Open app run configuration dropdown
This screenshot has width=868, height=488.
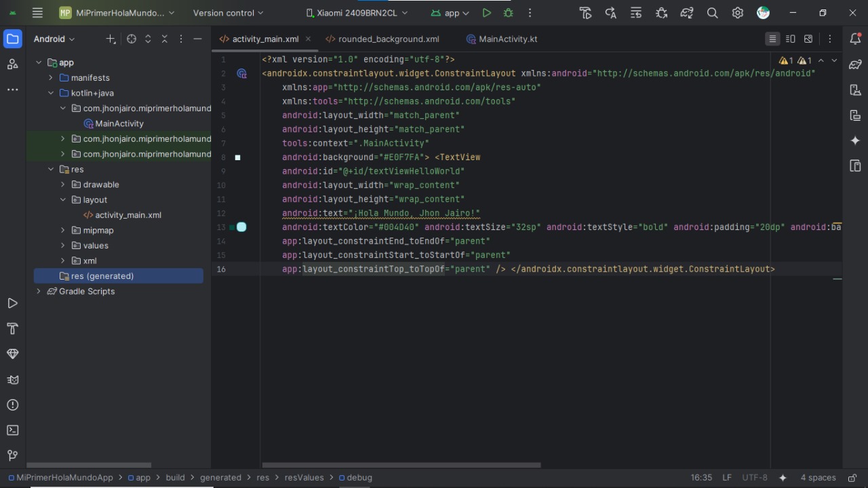pyautogui.click(x=450, y=13)
